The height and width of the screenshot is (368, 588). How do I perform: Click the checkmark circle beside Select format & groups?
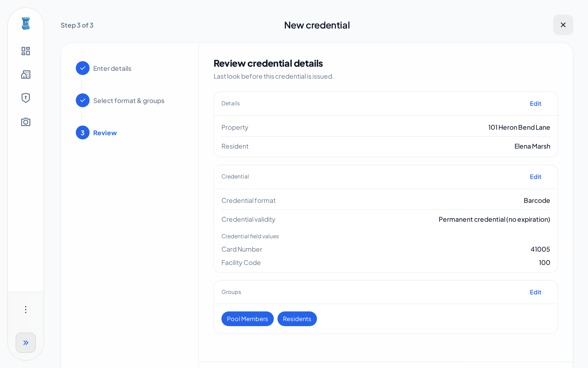(83, 100)
